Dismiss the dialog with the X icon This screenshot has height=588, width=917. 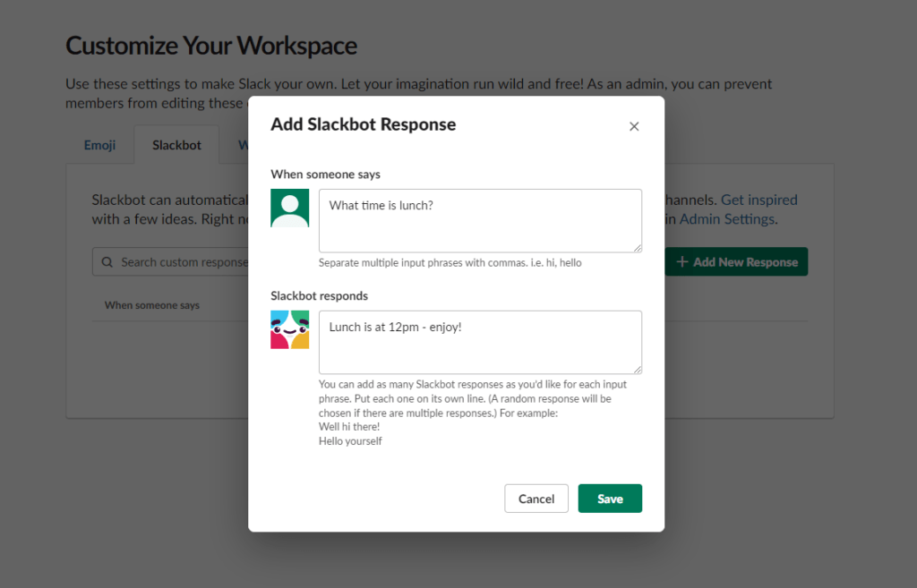[634, 126]
